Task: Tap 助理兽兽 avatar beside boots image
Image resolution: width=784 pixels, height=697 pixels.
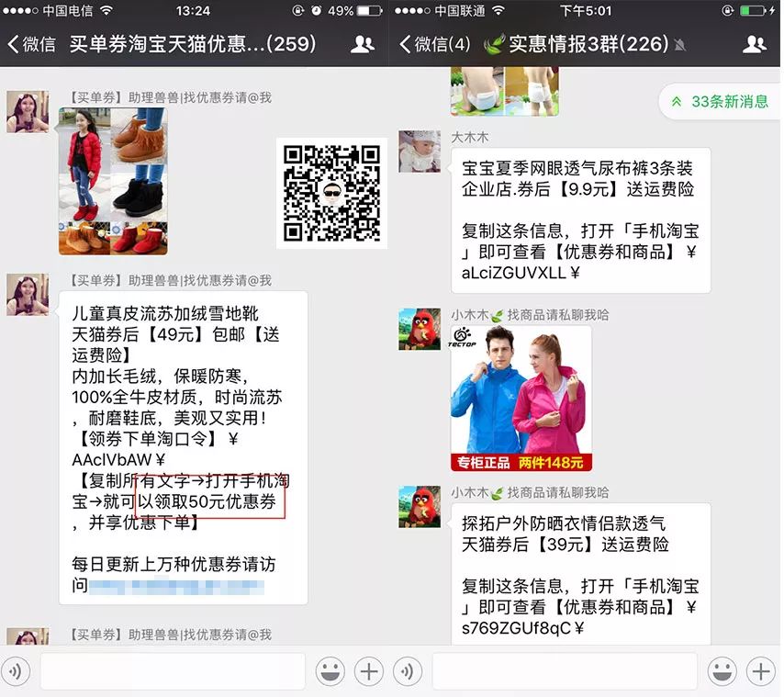Action: pos(28,111)
